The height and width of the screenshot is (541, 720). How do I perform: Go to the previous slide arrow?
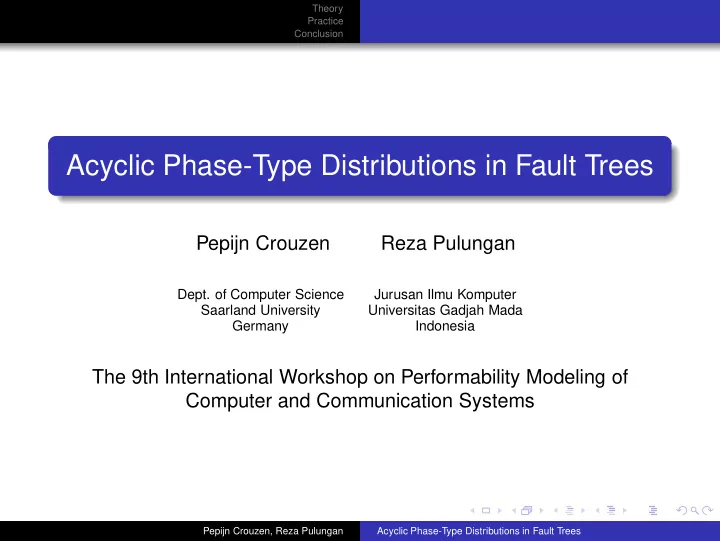[x=472, y=511]
